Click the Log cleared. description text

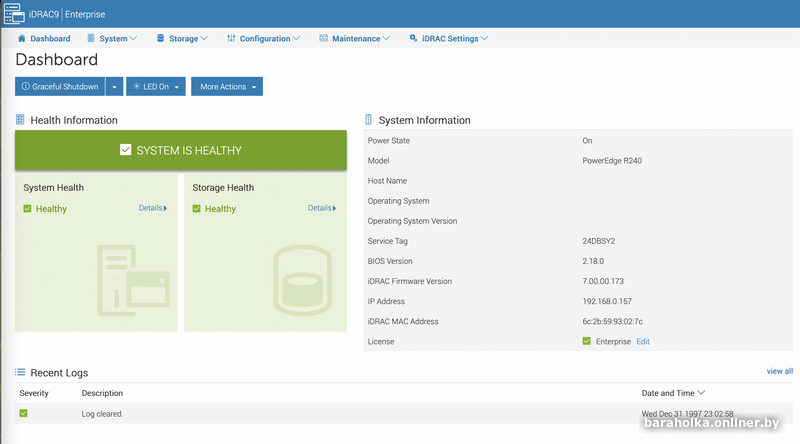point(102,413)
